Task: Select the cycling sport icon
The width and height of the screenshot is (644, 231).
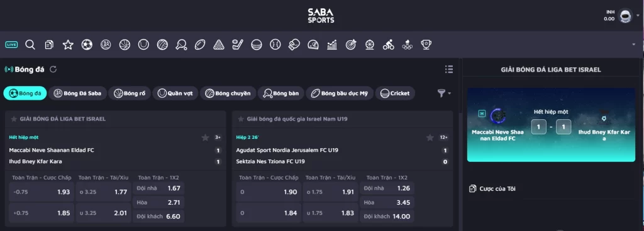Action: click(x=388, y=45)
